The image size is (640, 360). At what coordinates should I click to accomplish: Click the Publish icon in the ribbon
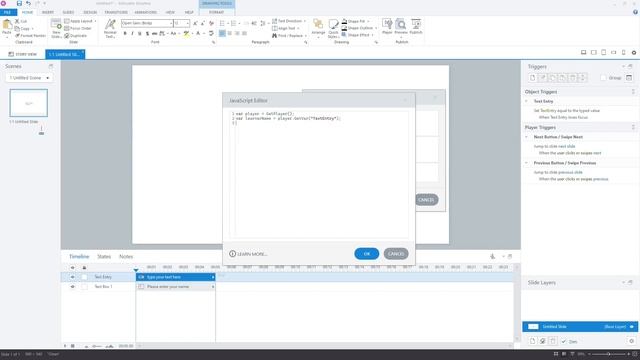pyautogui.click(x=416, y=24)
